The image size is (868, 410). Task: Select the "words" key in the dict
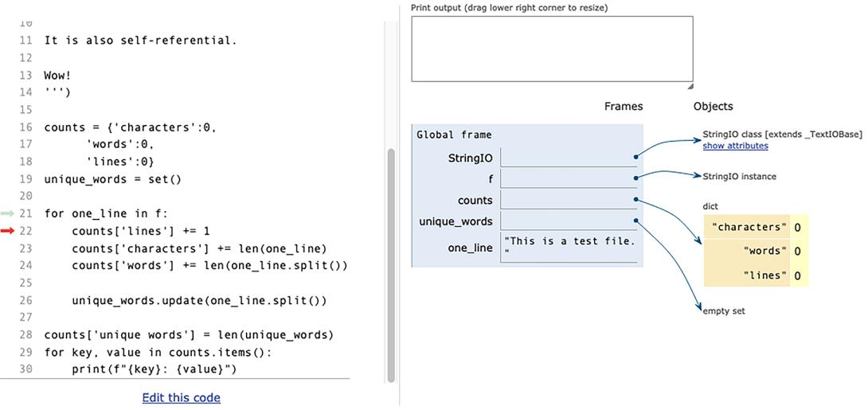(764, 252)
